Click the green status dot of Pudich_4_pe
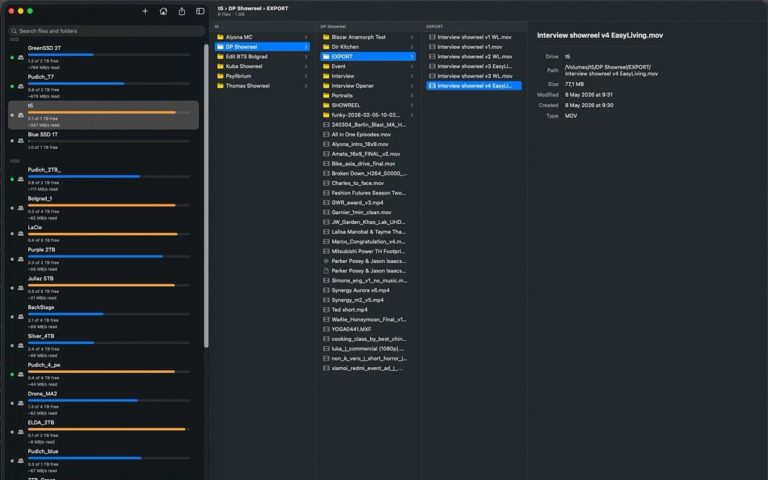The width and height of the screenshot is (768, 480). point(12,374)
